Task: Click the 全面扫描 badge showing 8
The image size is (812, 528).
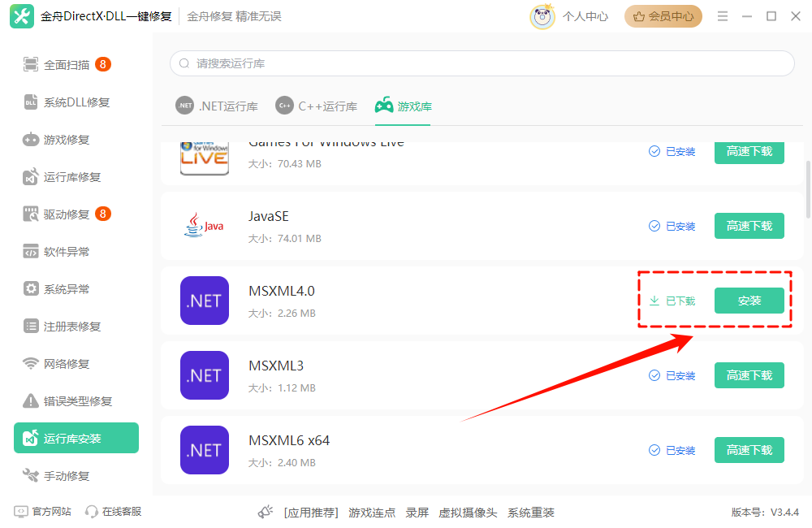Action: click(102, 64)
